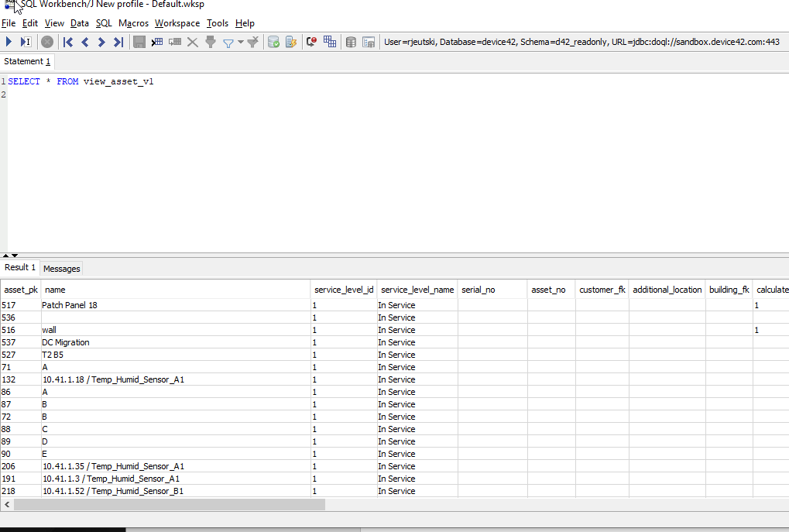Image resolution: width=789 pixels, height=532 pixels.
Task: Collapse the editor using divider arrows
Action: (6, 255)
